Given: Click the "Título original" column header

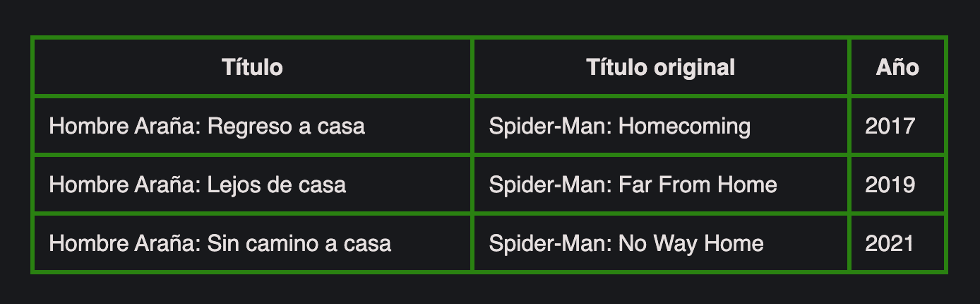Looking at the screenshot, I should [660, 68].
